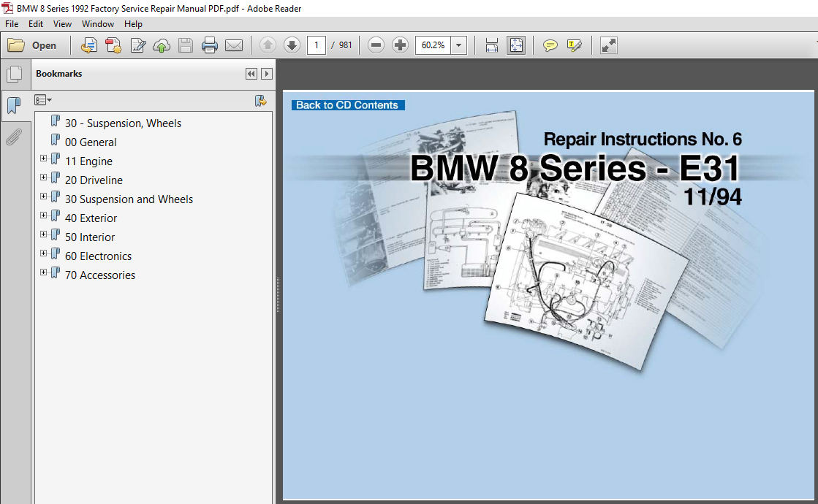
Task: Select the highlight text tool
Action: 575,45
